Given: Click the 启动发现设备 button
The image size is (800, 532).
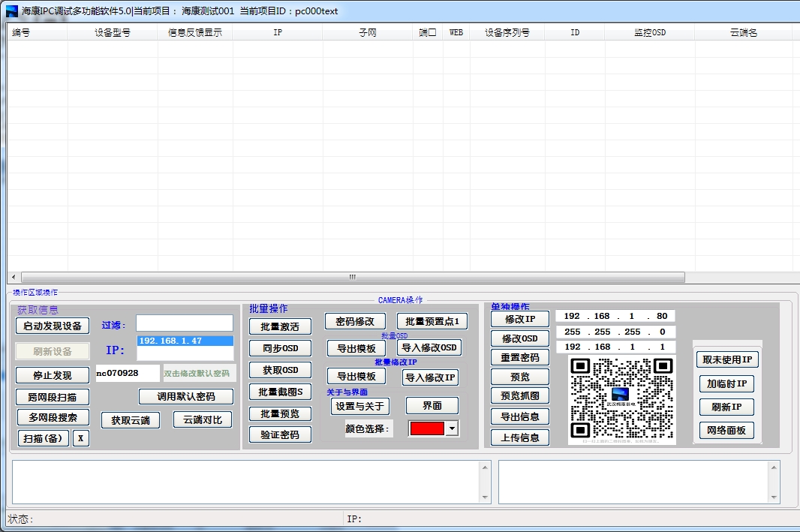Looking at the screenshot, I should click(x=53, y=326).
